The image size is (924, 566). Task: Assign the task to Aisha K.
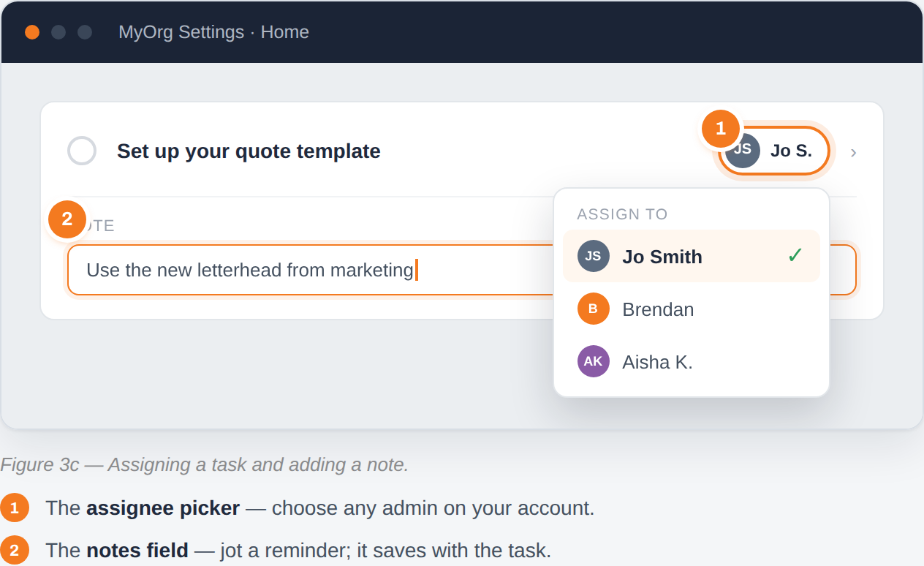click(x=691, y=361)
